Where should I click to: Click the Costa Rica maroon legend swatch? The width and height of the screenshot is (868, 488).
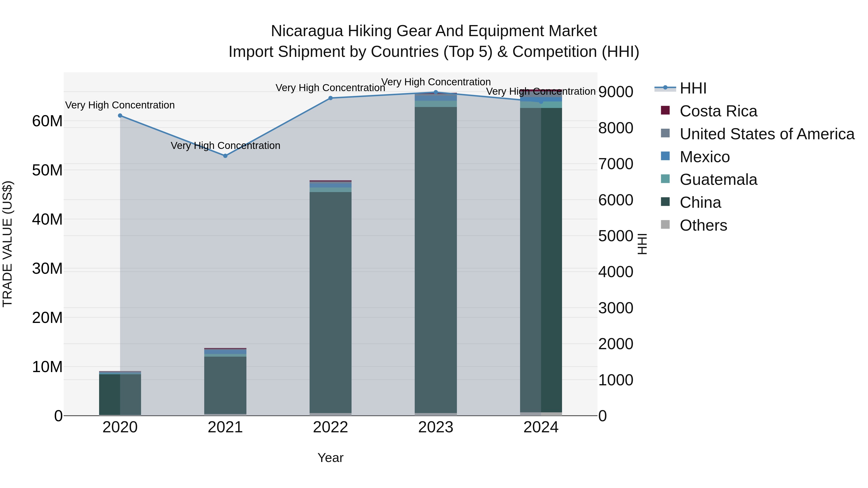665,110
